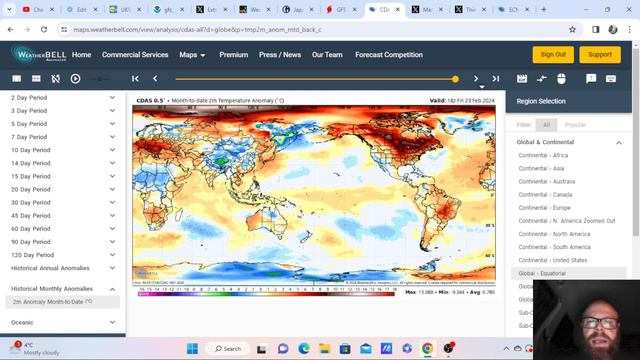Open the Premium page

click(x=233, y=55)
